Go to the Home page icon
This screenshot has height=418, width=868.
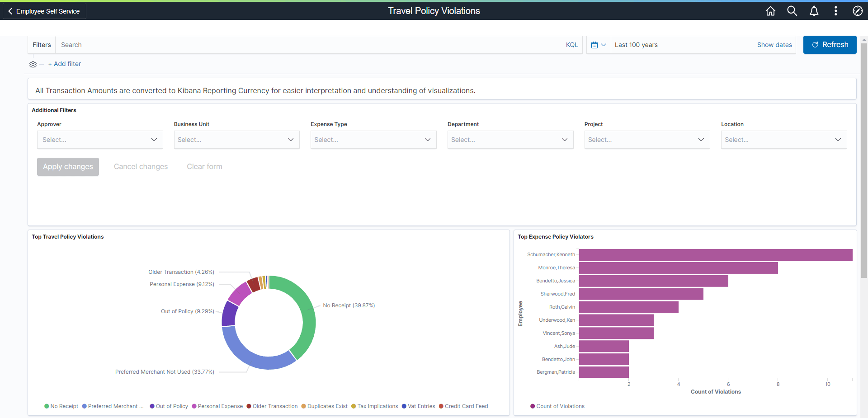coord(770,11)
